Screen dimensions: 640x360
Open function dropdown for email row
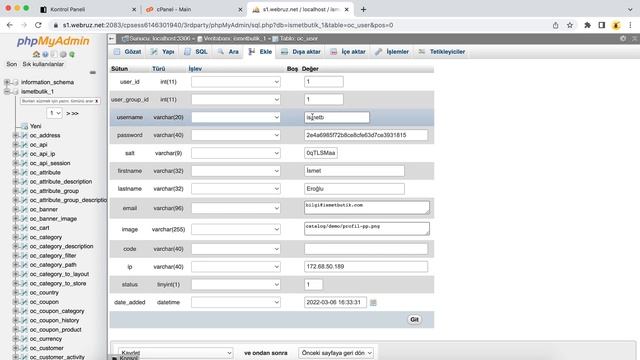pyautogui.click(x=236, y=208)
